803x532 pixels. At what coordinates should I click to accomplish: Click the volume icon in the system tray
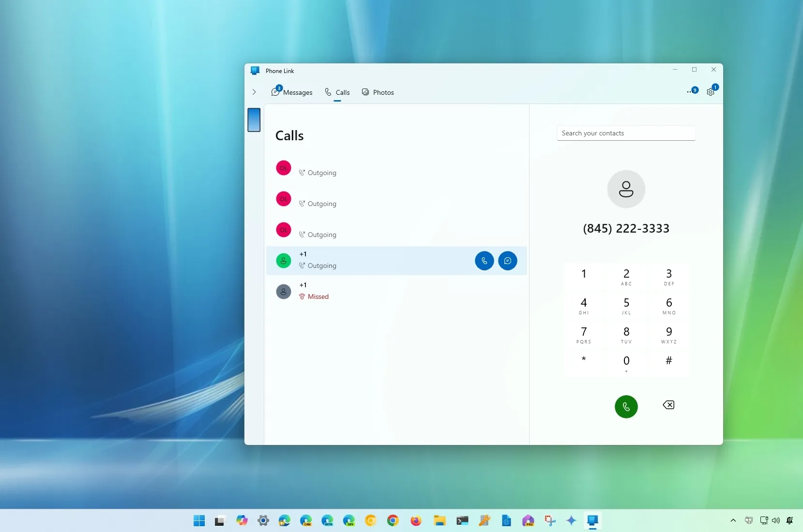pyautogui.click(x=775, y=521)
